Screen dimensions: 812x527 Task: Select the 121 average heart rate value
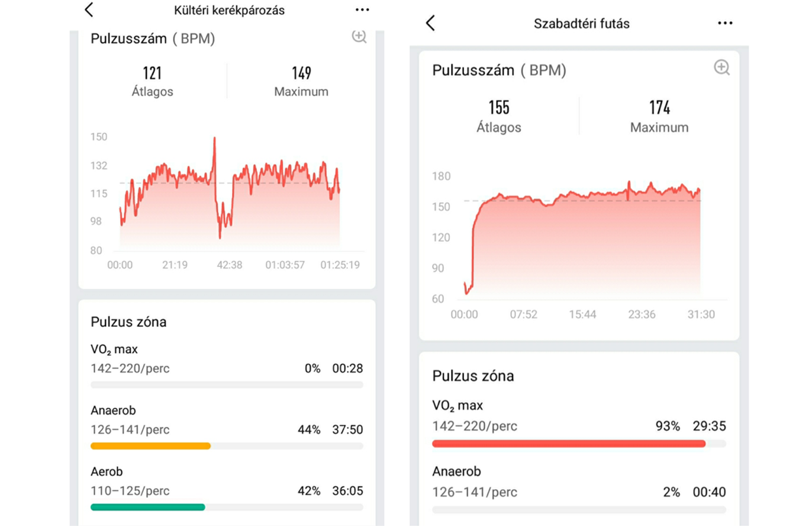pyautogui.click(x=152, y=73)
